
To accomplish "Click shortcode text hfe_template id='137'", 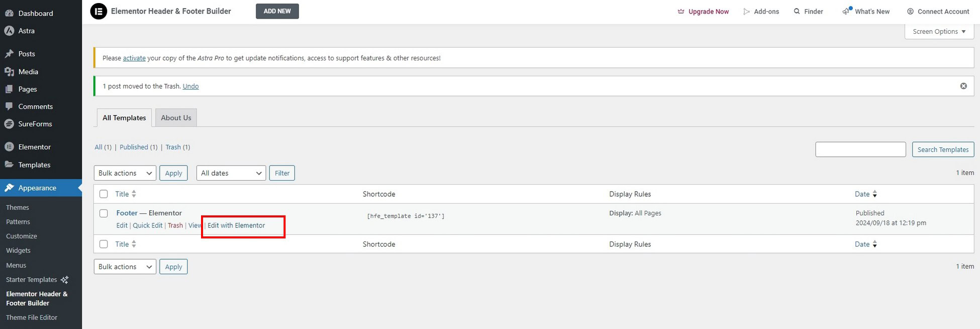I will click(x=406, y=216).
